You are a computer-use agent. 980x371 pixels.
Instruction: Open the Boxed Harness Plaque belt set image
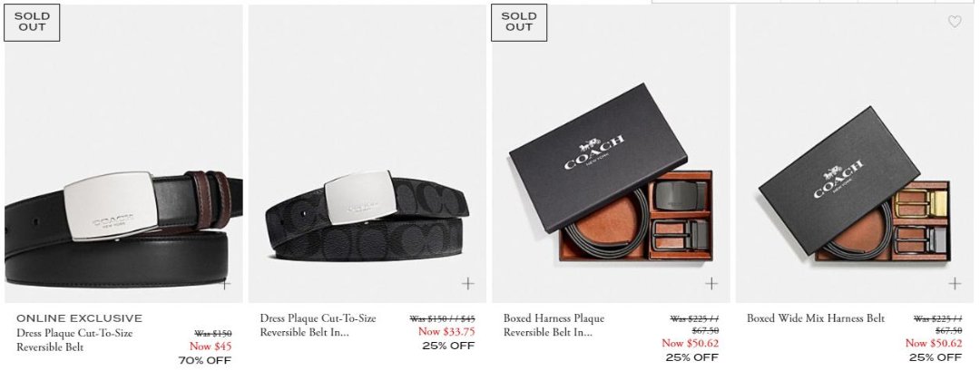click(611, 153)
